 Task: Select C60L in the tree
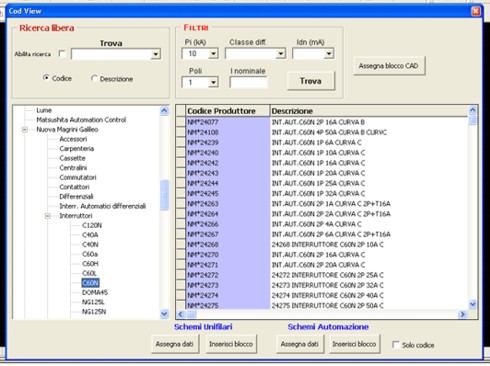point(89,273)
